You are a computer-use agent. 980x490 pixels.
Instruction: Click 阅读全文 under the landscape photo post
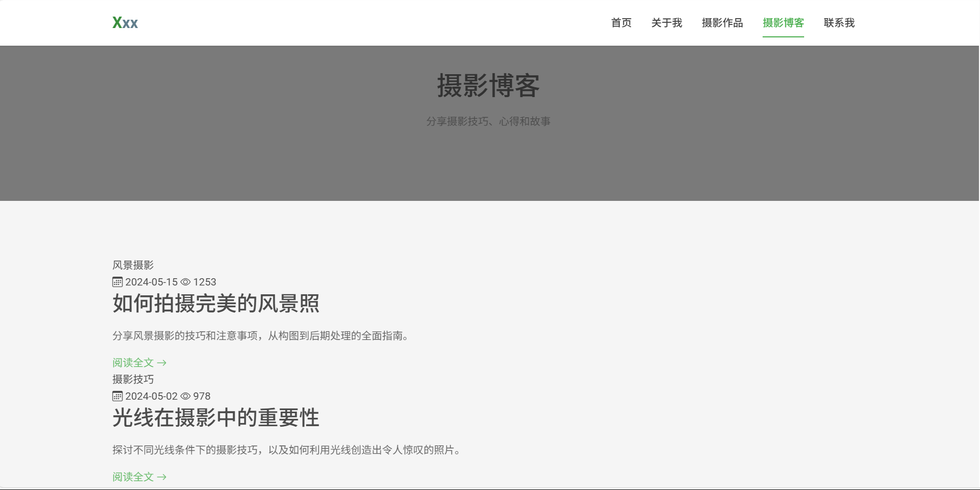coord(133,363)
